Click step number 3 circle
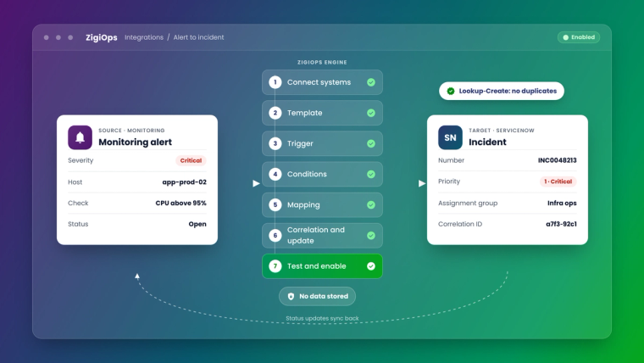Image resolution: width=644 pixels, height=363 pixels. pyautogui.click(x=275, y=143)
